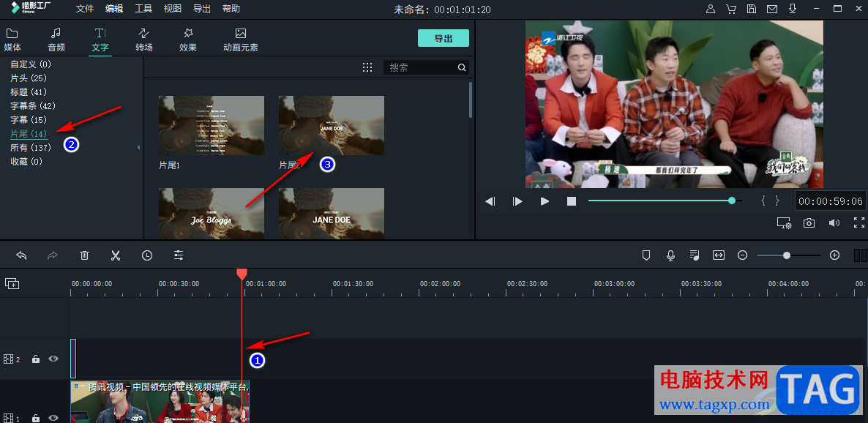Open the audio mixer icon
868x423 pixels.
click(695, 255)
